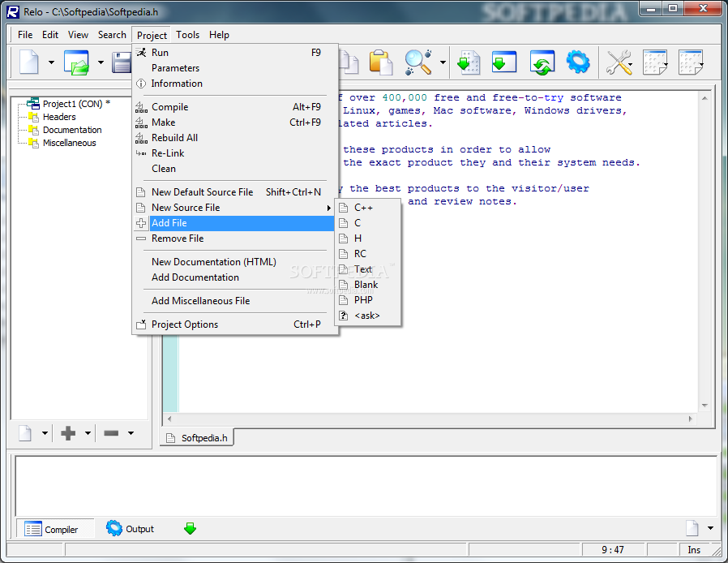Choose H header file type
The width and height of the screenshot is (728, 563).
tap(367, 239)
